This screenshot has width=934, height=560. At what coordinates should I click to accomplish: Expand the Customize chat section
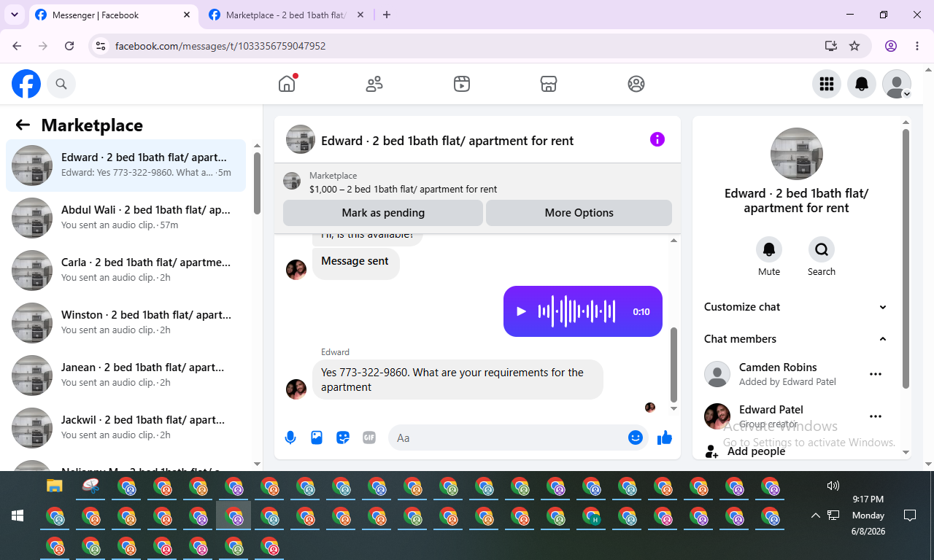tap(796, 307)
